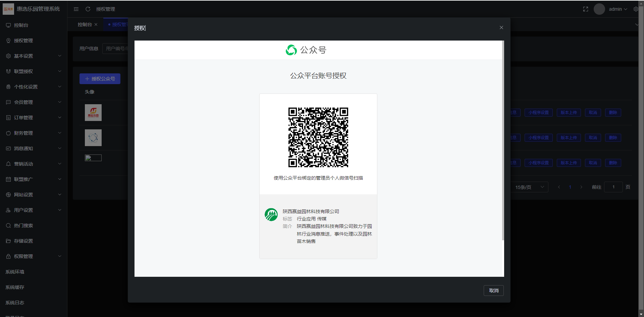Expand the 会员管理 sidebar menu
Image resolution: width=644 pixels, height=317 pixels.
click(34, 102)
